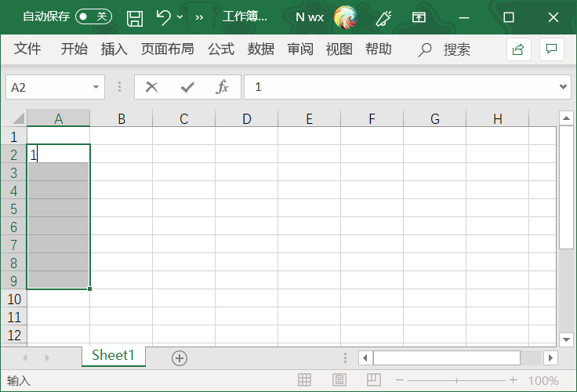Switch to the 插入 tab
The width and height of the screenshot is (577, 392).
(114, 49)
